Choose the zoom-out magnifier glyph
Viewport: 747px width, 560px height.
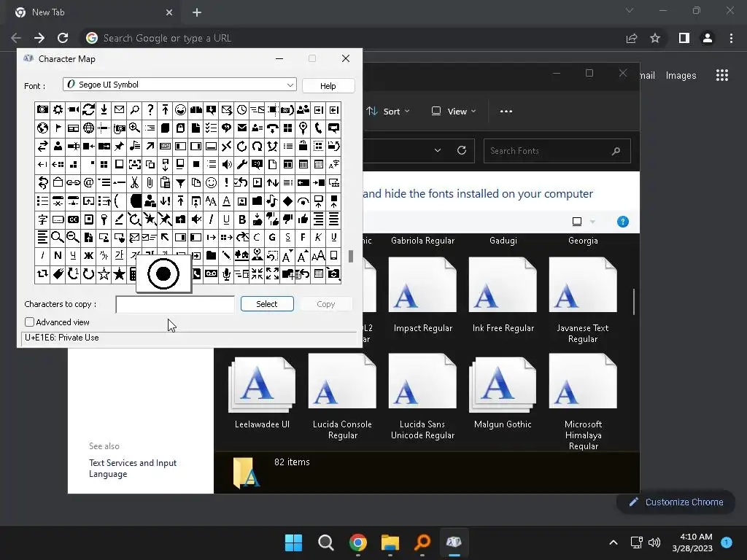coord(73,237)
